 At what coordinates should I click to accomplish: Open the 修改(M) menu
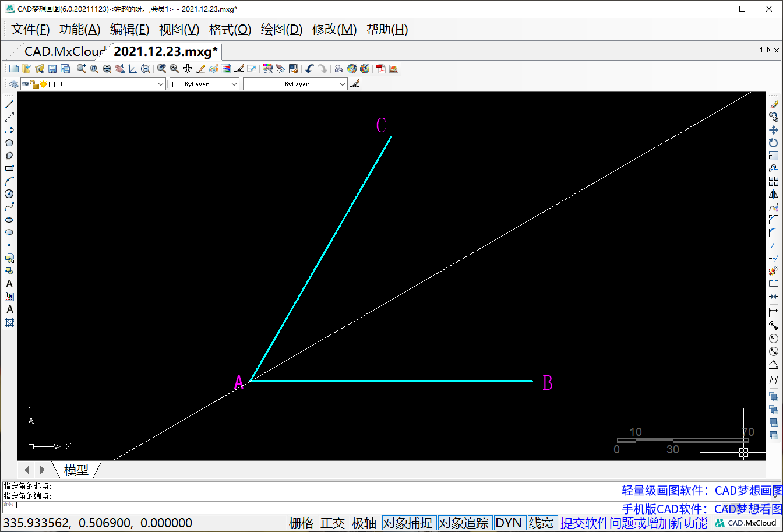click(x=334, y=30)
